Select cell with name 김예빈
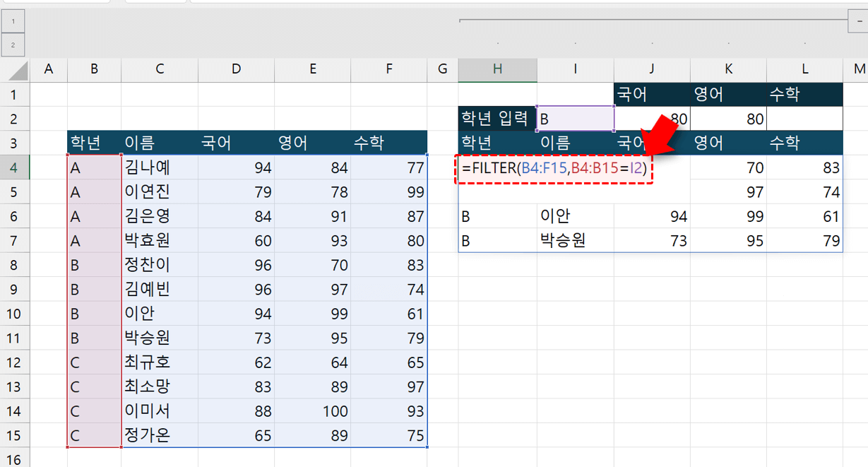Viewport: 868px width, 467px height. pyautogui.click(x=160, y=290)
